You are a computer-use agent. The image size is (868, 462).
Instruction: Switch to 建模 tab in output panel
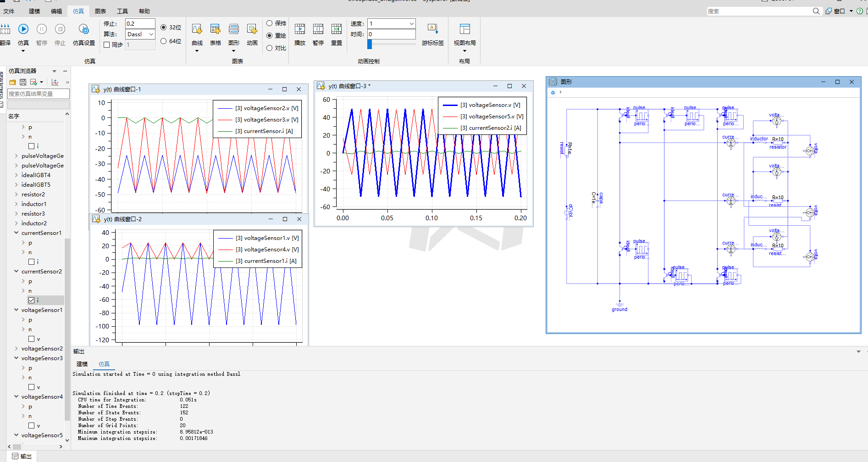click(82, 364)
